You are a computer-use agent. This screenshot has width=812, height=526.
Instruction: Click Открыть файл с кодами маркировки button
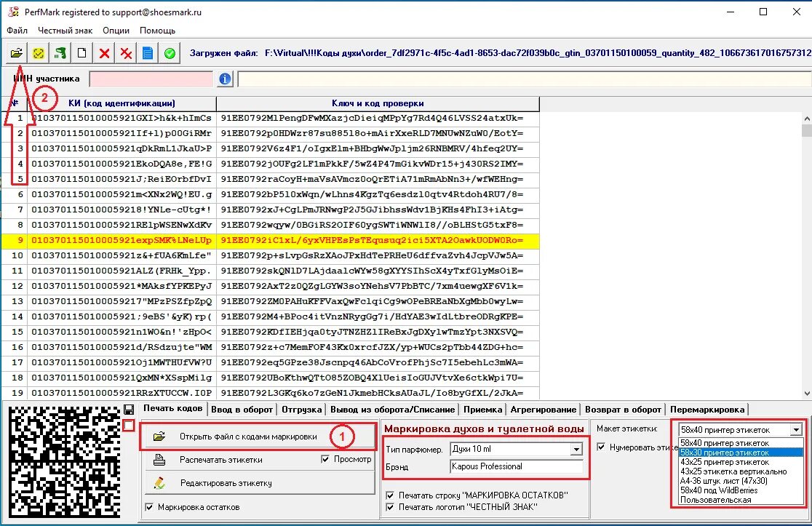point(260,437)
